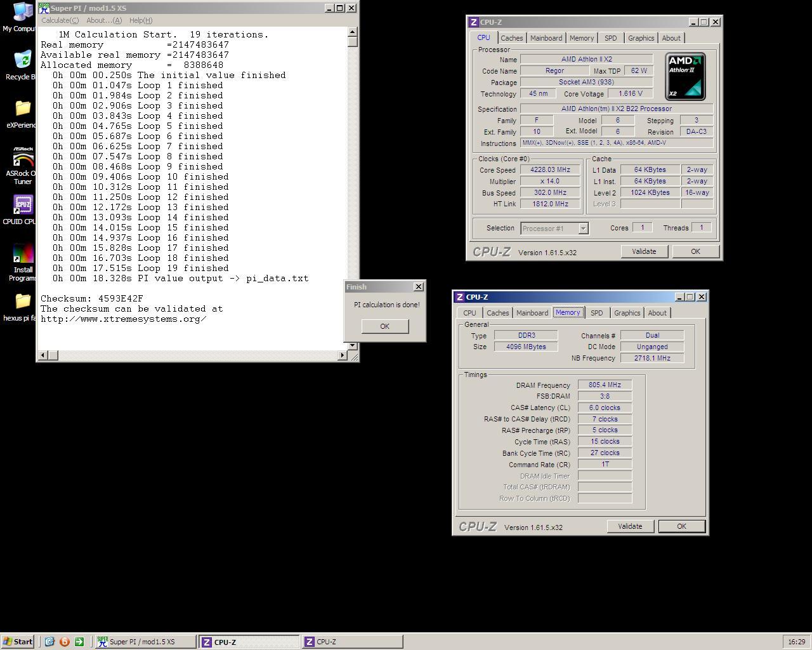Click the Code Name Regor field
Image resolution: width=812 pixels, height=650 pixels.
click(x=554, y=70)
